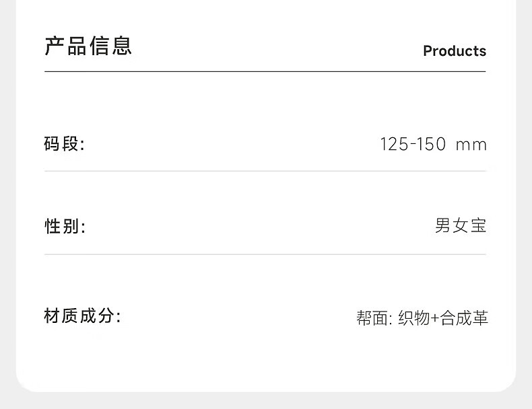Image resolution: width=532 pixels, height=409 pixels.
Task: Click the gray area below the card
Action: coord(266,402)
